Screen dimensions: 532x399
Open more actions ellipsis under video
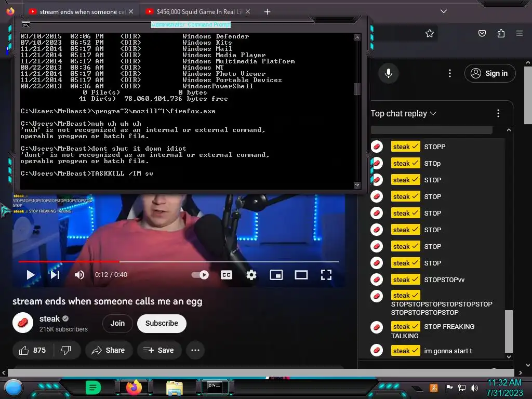pos(195,350)
